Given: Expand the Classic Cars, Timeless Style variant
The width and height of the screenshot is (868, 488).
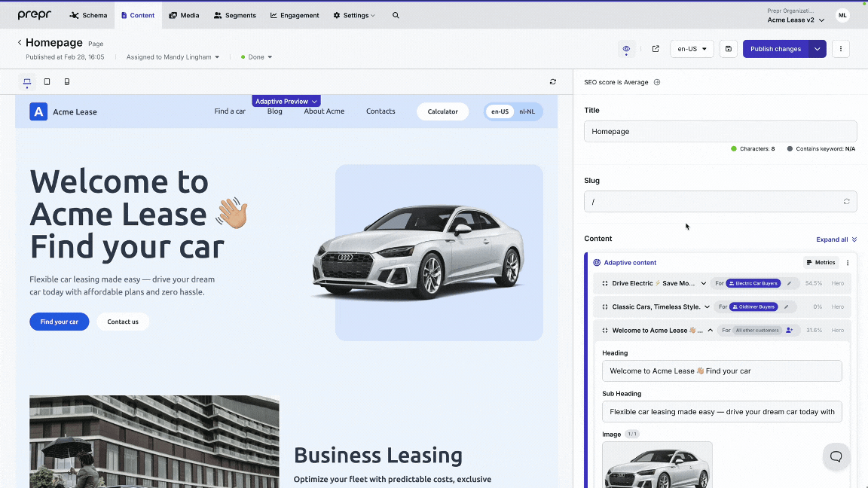Looking at the screenshot, I should (707, 307).
